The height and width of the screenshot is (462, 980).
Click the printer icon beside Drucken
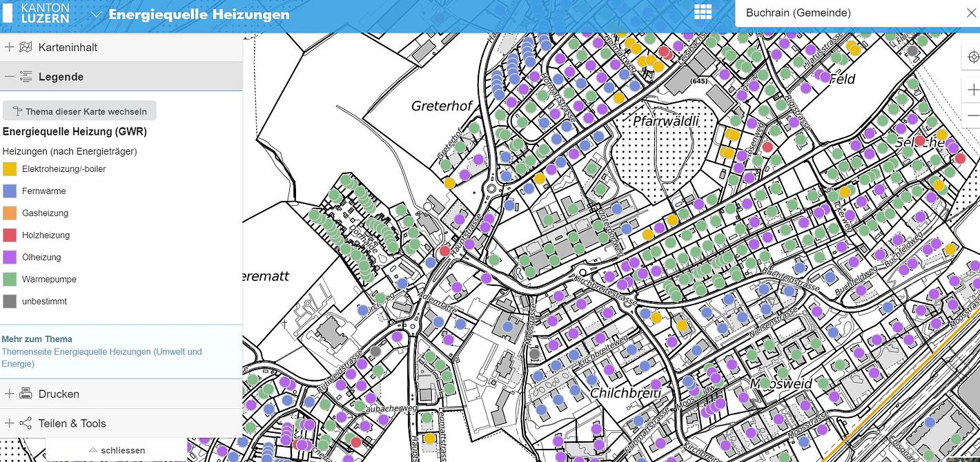point(26,394)
